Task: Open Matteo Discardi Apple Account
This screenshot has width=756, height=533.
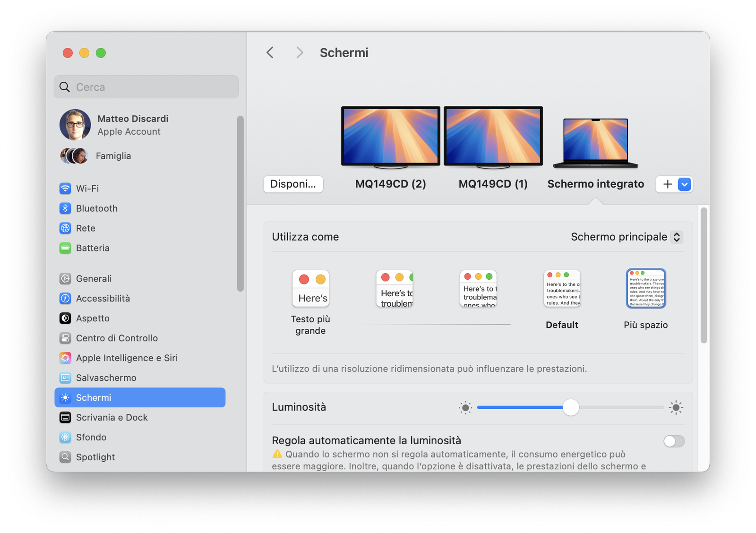Action: click(x=140, y=125)
